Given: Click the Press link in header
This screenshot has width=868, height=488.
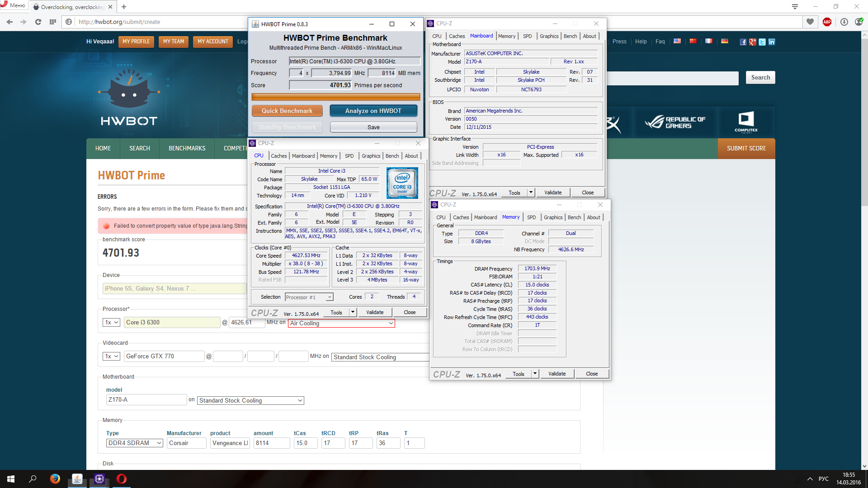Looking at the screenshot, I should (619, 42).
